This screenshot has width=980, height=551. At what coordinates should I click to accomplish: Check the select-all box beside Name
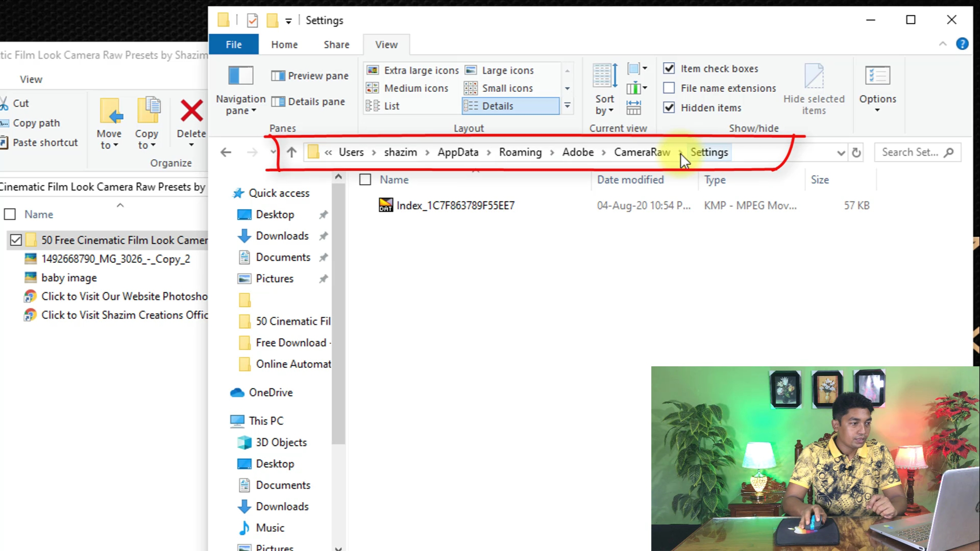pos(365,180)
